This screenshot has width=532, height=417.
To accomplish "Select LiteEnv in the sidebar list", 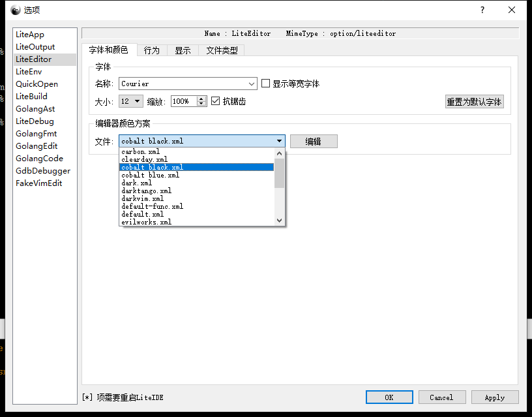I will 45,72.
